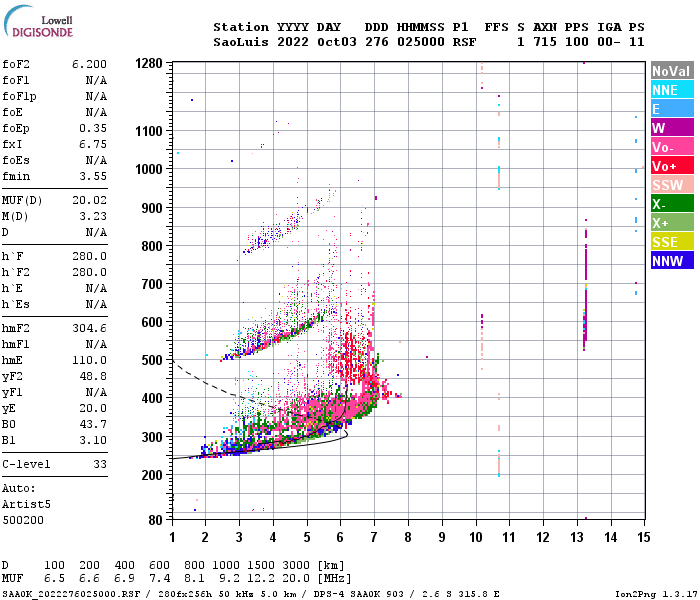Viewport: 700px width, 600px height.
Task: Click the D distance 3000 value
Action: tap(296, 566)
